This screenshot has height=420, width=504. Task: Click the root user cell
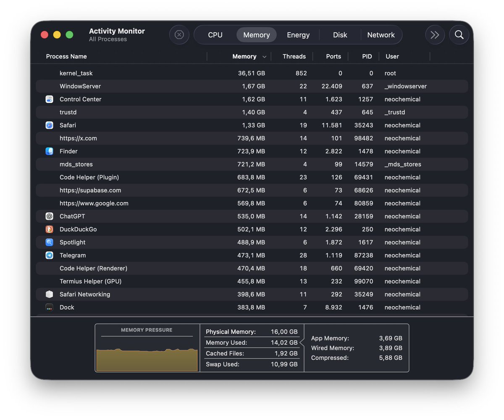390,73
